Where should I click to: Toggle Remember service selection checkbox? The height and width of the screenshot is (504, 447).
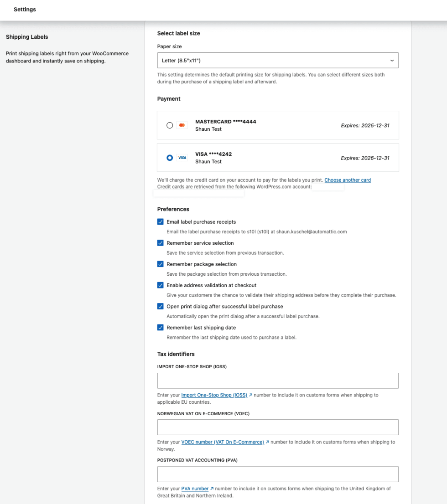pos(161,243)
